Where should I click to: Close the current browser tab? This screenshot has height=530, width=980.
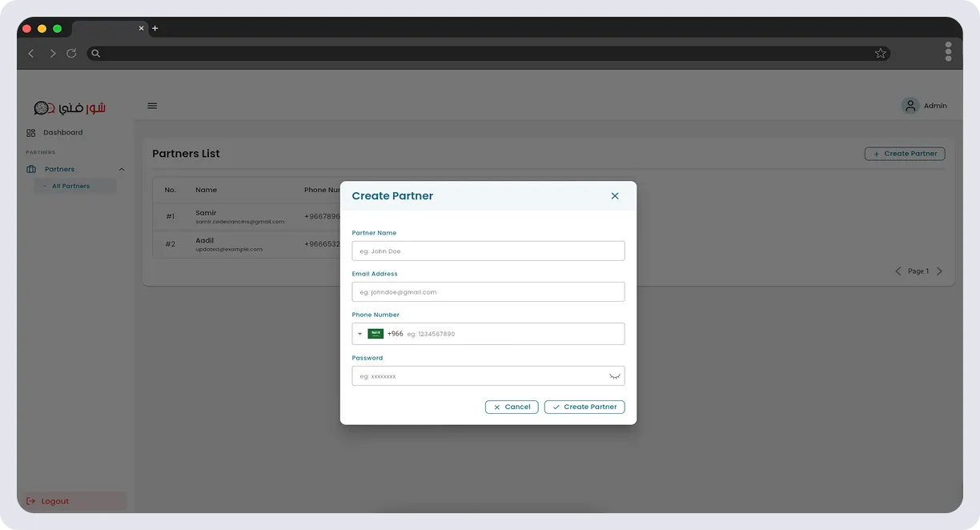[142, 28]
